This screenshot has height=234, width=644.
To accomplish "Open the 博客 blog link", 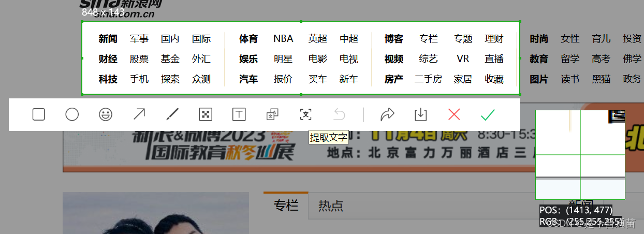I will (394, 39).
